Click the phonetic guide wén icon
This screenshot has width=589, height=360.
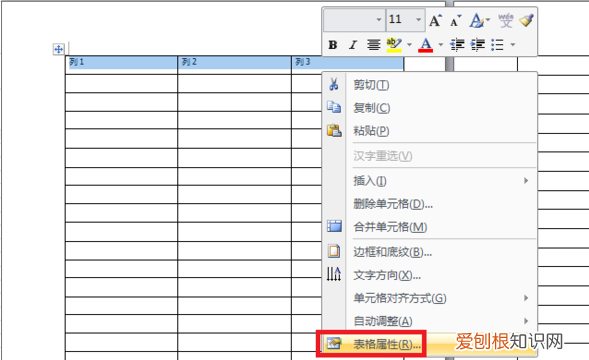tap(506, 20)
